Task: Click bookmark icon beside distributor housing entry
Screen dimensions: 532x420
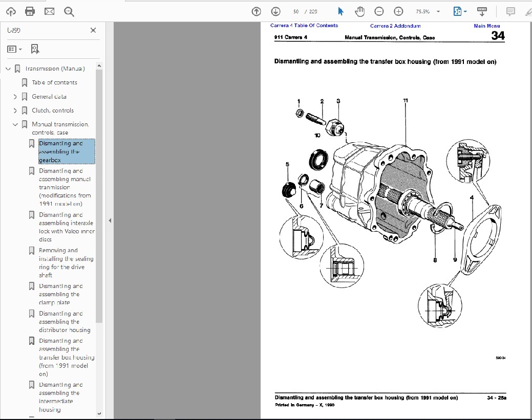Action: (32, 314)
